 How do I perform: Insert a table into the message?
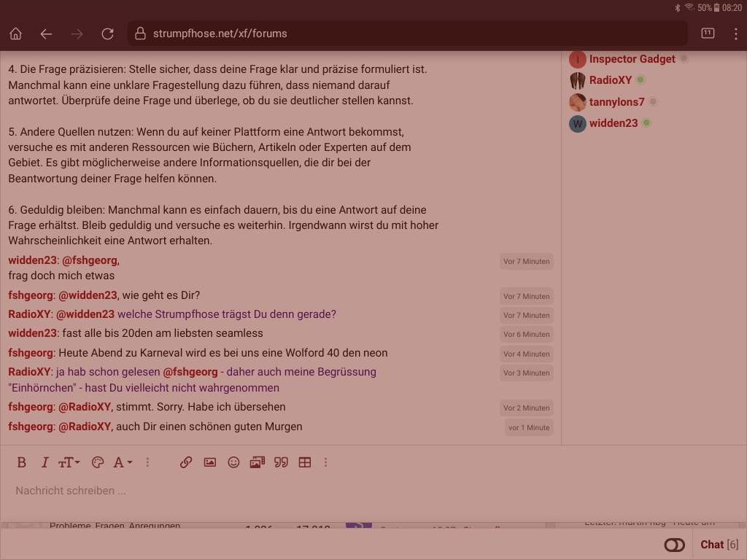point(305,462)
